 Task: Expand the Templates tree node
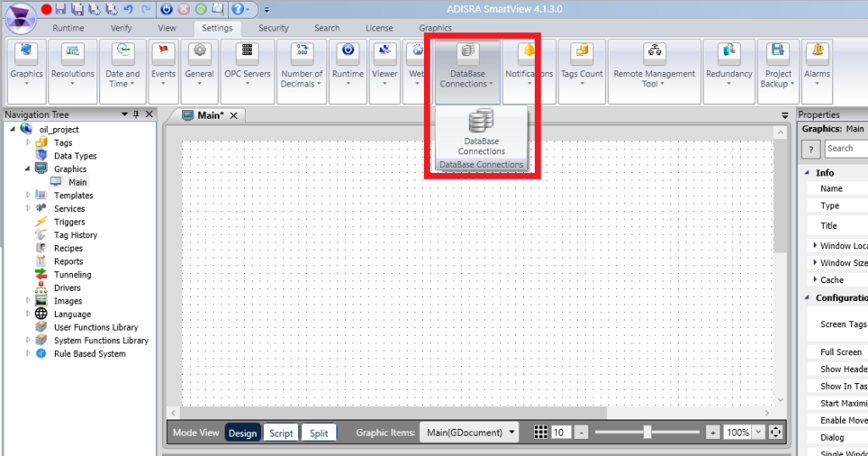tap(28, 195)
